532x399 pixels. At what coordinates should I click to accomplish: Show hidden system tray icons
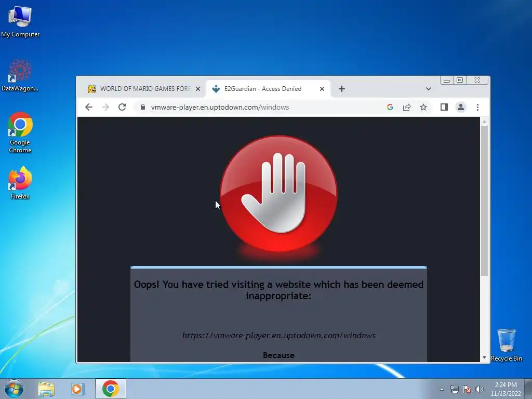[442, 389]
